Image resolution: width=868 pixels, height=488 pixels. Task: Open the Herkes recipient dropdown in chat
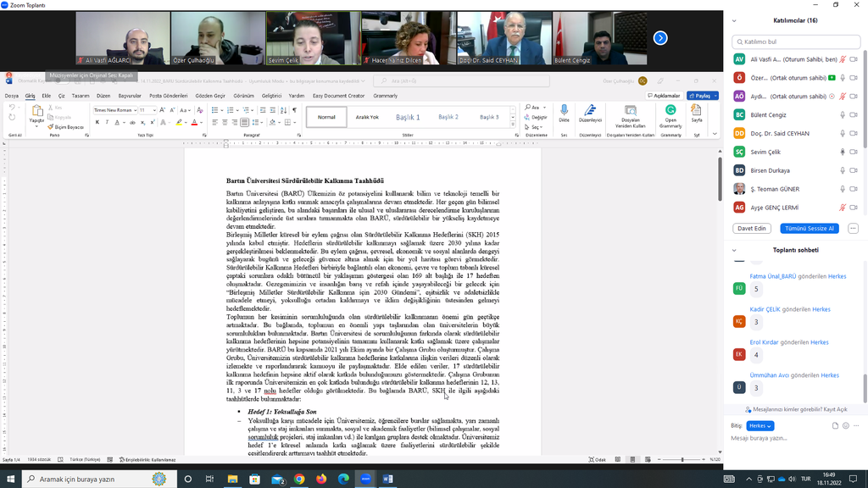pyautogui.click(x=759, y=425)
